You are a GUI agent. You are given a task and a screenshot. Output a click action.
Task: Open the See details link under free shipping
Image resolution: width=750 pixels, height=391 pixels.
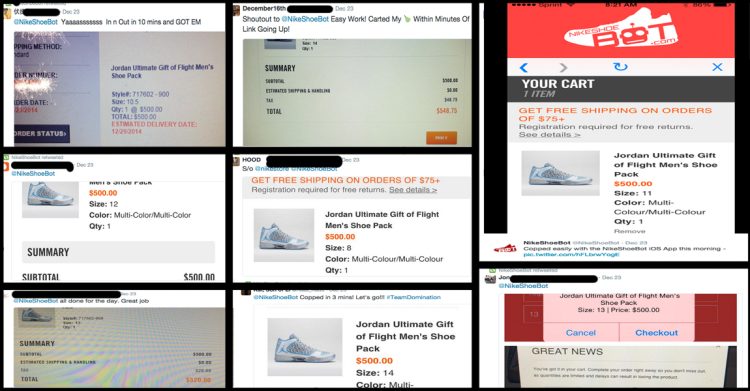click(x=413, y=190)
